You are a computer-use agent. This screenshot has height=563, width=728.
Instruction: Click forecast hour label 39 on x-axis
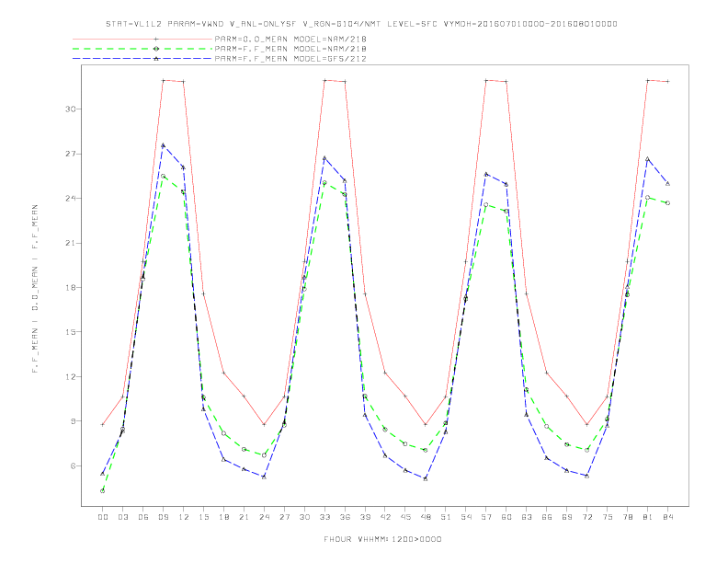point(365,517)
